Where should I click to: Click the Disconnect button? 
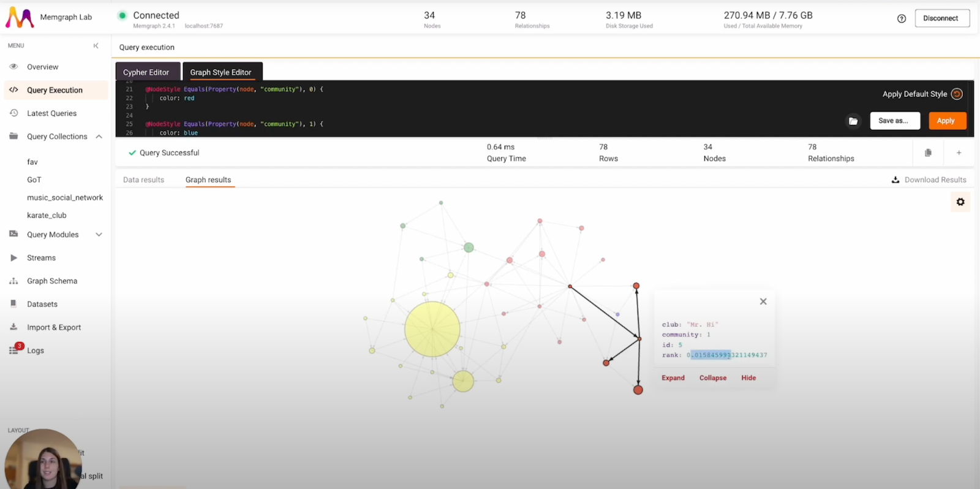942,18
